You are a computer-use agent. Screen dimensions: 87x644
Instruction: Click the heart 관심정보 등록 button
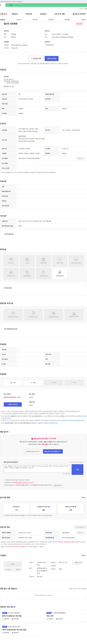click(36, 59)
